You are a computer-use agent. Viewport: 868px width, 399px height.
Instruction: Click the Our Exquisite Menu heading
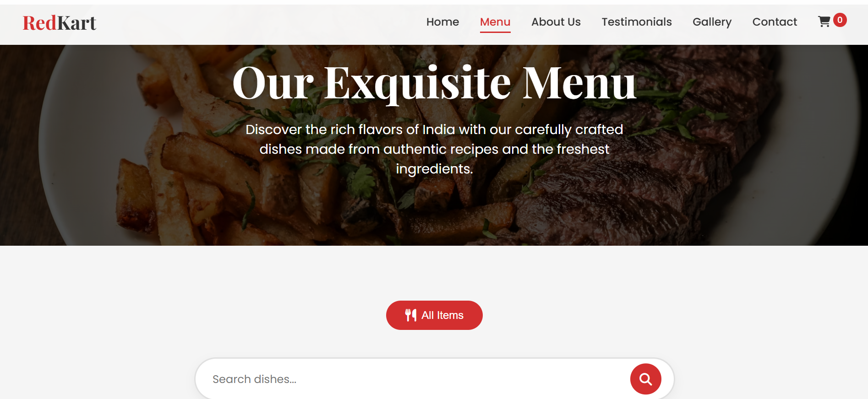434,83
